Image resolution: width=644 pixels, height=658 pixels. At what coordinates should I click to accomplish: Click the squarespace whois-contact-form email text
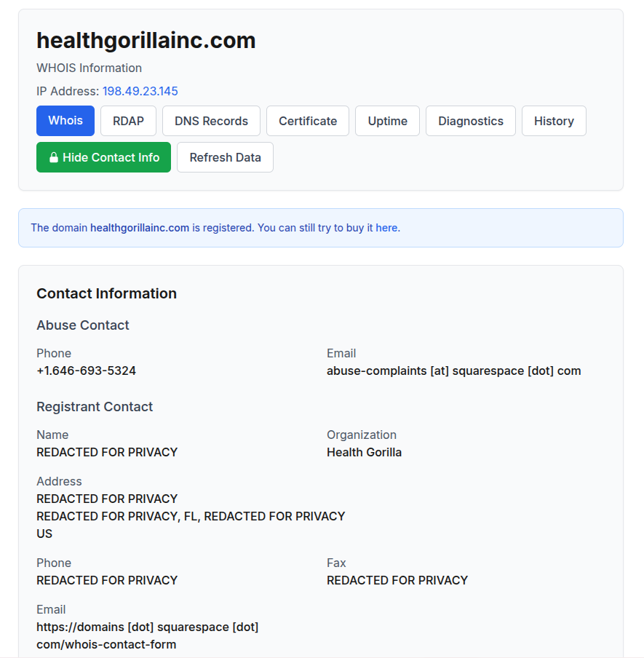pos(148,635)
